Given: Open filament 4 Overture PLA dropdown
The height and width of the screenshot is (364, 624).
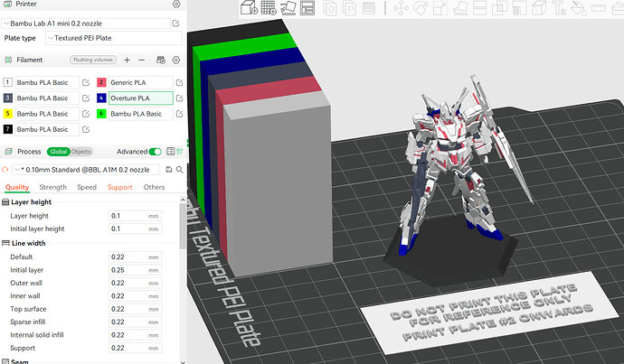Looking at the screenshot, I should point(140,98).
